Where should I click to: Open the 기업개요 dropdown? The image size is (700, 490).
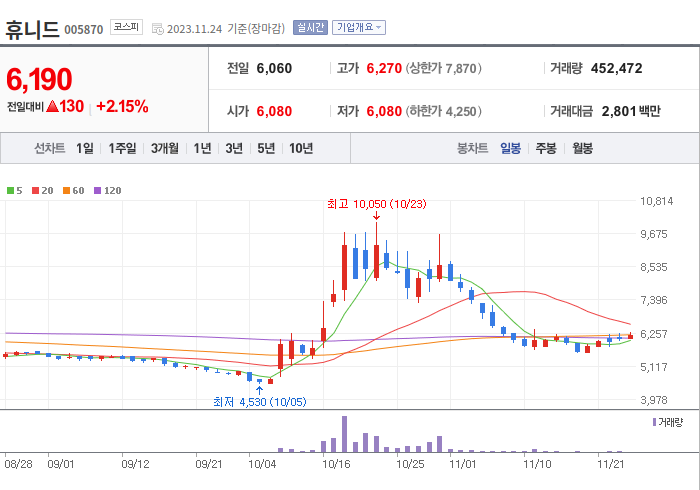[x=358, y=28]
